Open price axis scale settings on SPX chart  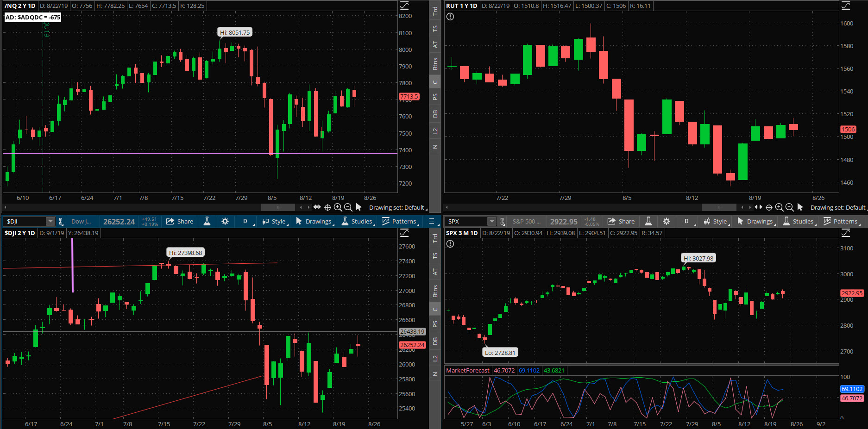click(x=846, y=233)
